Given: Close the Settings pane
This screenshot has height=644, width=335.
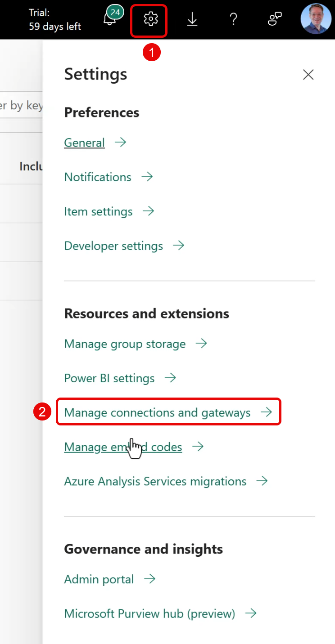Looking at the screenshot, I should tap(308, 75).
